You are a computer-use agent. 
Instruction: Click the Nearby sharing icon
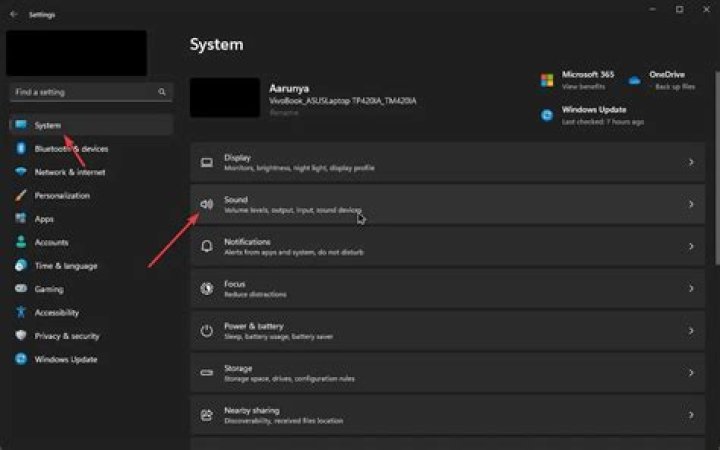[207, 415]
